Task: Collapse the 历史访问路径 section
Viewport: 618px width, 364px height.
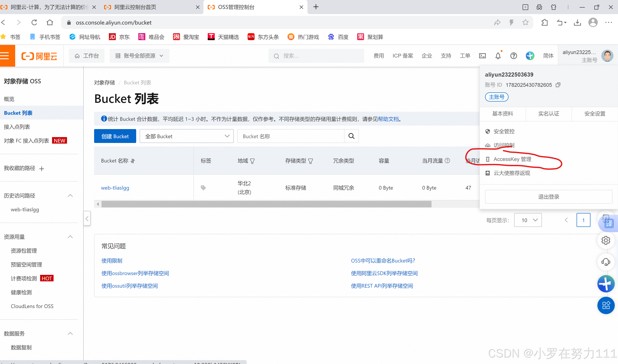Action: tap(70, 195)
